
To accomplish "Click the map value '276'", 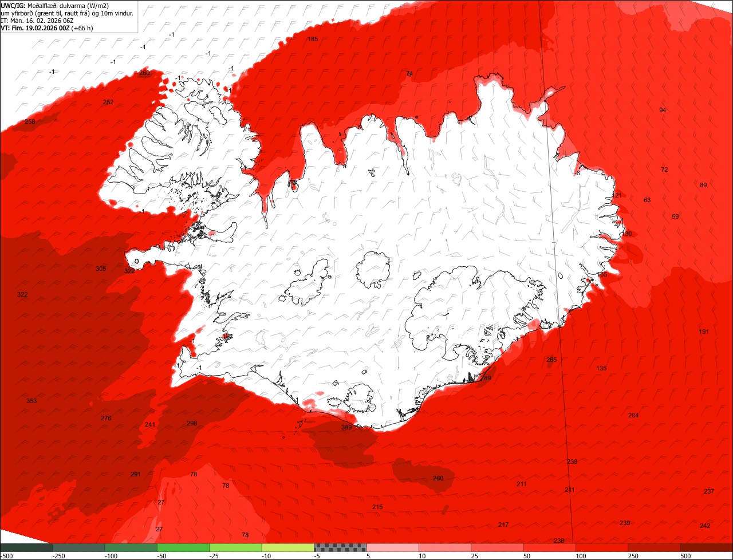I will (106, 418).
